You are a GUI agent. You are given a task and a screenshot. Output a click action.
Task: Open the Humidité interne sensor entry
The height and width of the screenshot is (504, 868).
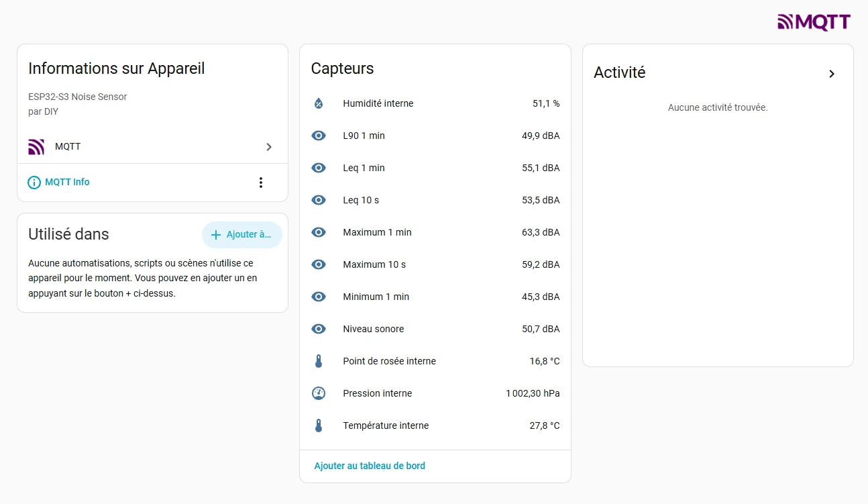pos(435,103)
